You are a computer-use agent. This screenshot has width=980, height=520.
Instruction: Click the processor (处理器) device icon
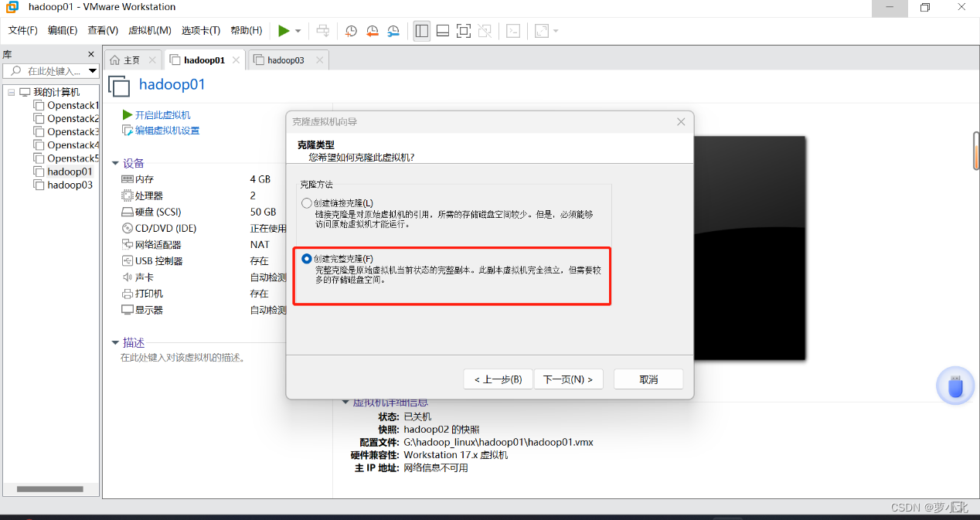coord(128,195)
